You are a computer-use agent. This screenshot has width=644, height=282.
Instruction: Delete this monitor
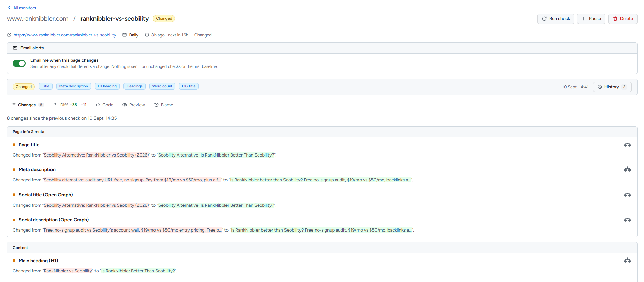[623, 19]
